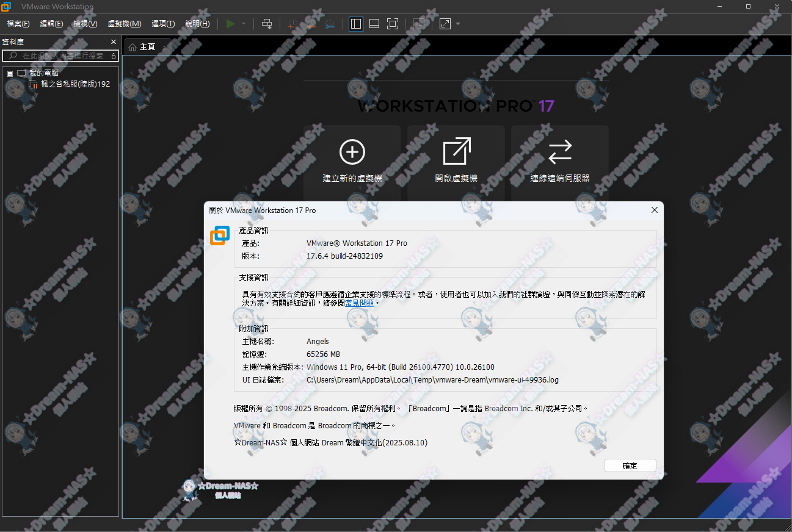The width and height of the screenshot is (792, 532).
Task: Open the 檢視(V) menu
Action: (85, 24)
